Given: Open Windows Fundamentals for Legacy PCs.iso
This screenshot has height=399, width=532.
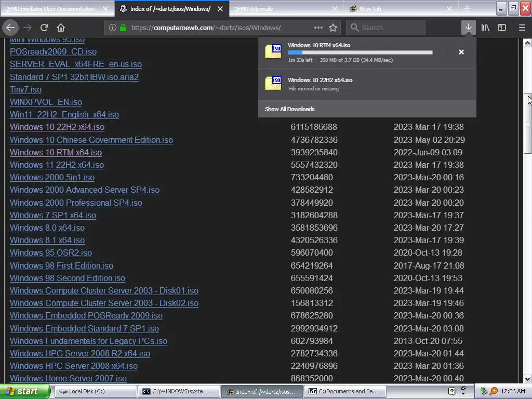Looking at the screenshot, I should [88, 341].
